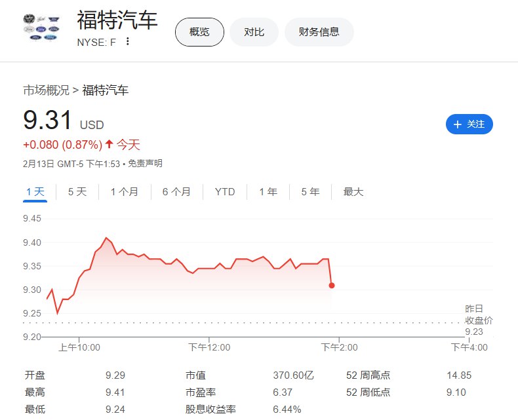Click the 市值 value 370.60亿

(x=293, y=375)
